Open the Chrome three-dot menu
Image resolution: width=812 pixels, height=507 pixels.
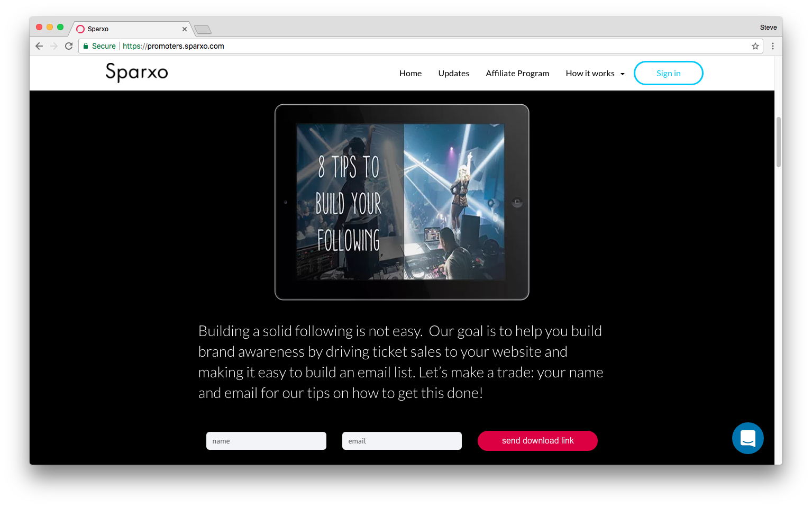(773, 46)
